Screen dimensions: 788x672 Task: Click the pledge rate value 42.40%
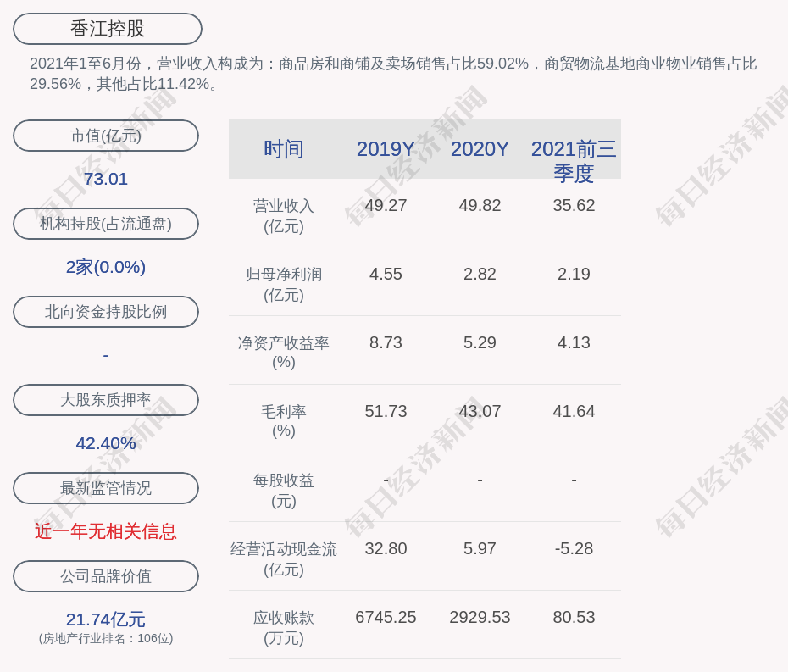106,443
